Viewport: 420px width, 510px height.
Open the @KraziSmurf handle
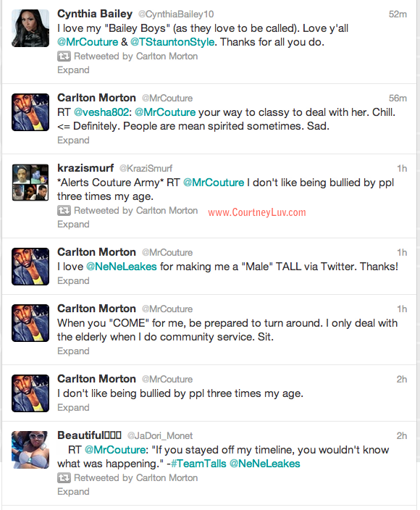click(x=146, y=169)
